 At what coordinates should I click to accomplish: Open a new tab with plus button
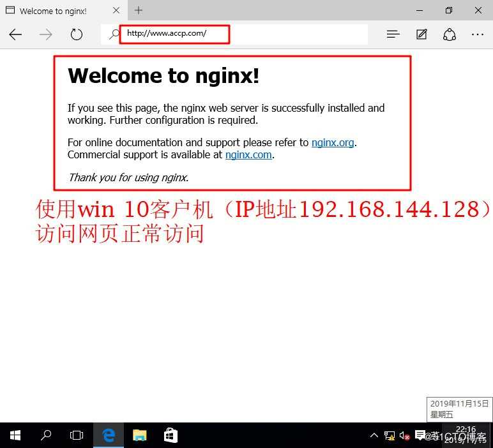point(139,10)
